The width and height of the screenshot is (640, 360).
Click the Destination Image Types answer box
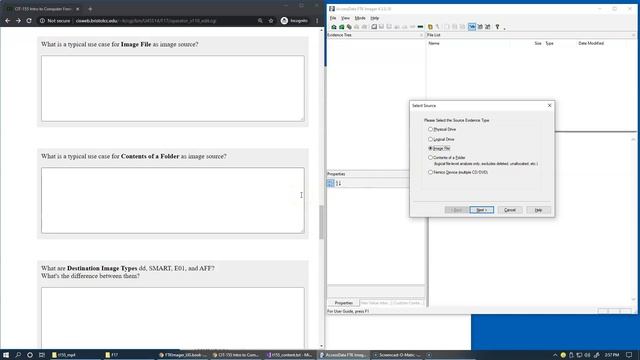(173, 318)
